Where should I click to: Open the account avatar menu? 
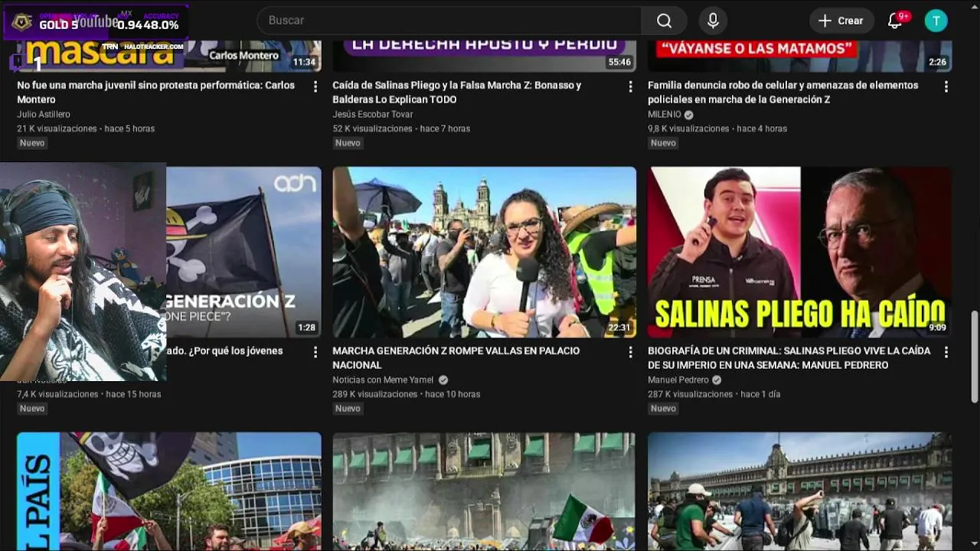point(936,21)
